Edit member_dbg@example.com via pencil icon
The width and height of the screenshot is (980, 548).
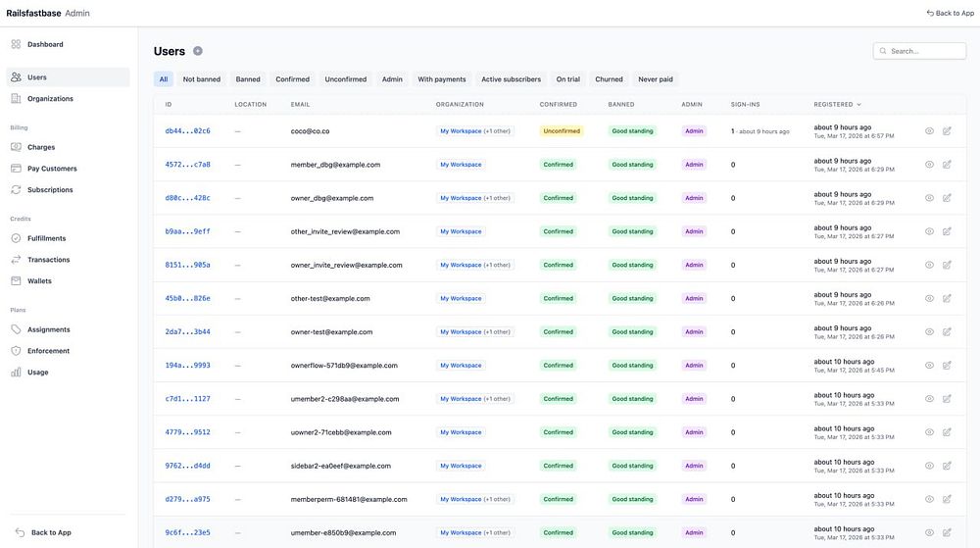click(947, 165)
